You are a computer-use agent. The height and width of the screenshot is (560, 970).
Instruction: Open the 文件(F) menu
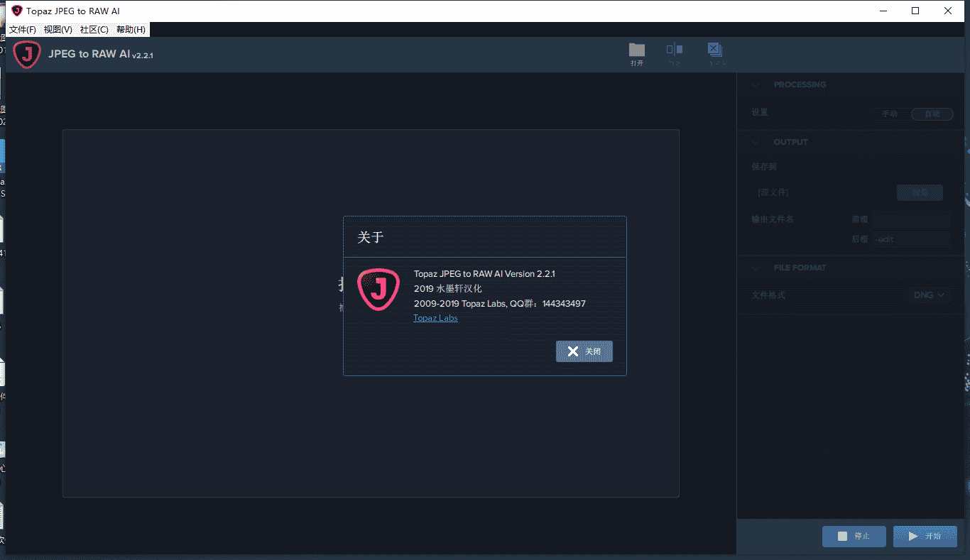[x=23, y=30]
